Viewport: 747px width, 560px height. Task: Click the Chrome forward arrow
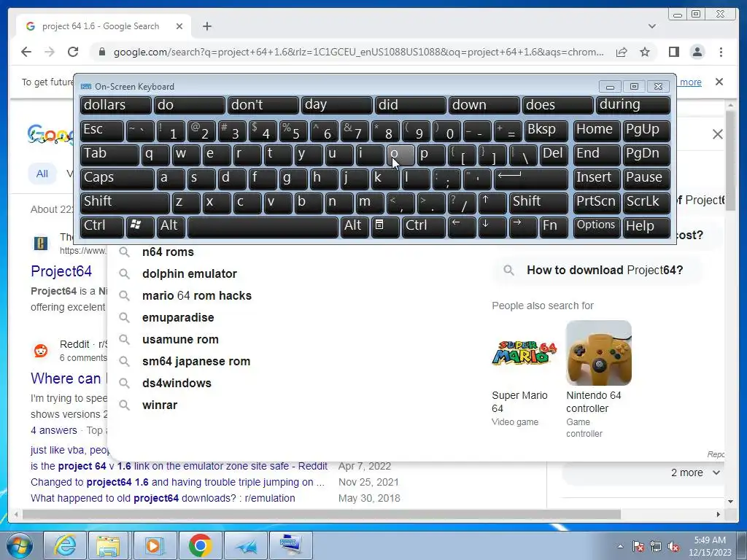coord(50,52)
